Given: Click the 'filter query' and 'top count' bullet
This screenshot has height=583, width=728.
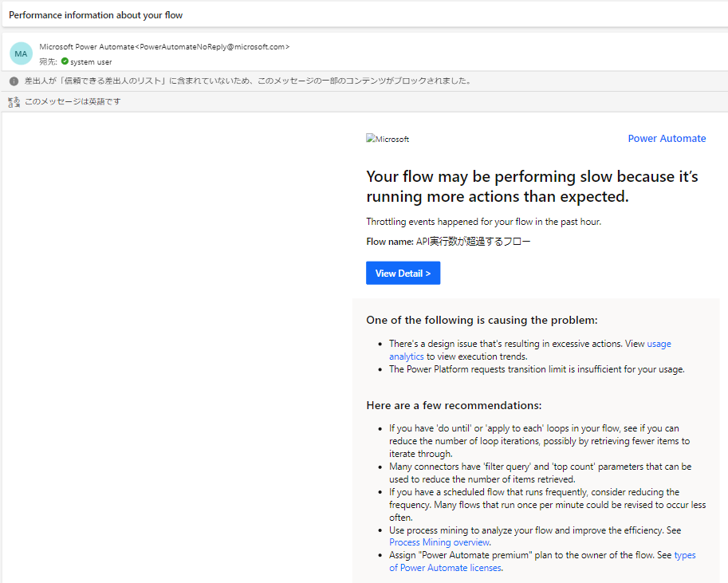Looking at the screenshot, I should (540, 472).
